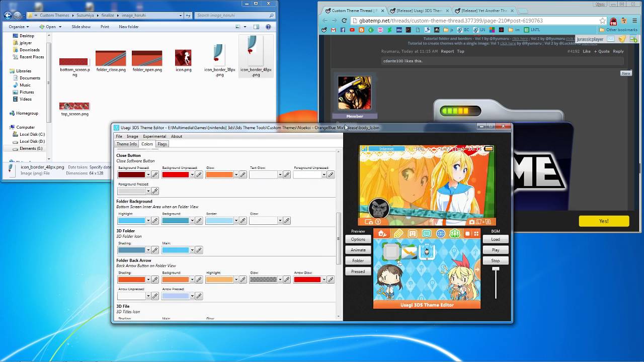The width and height of the screenshot is (644, 362).
Task: Click the BGM Play button
Action: pyautogui.click(x=496, y=250)
